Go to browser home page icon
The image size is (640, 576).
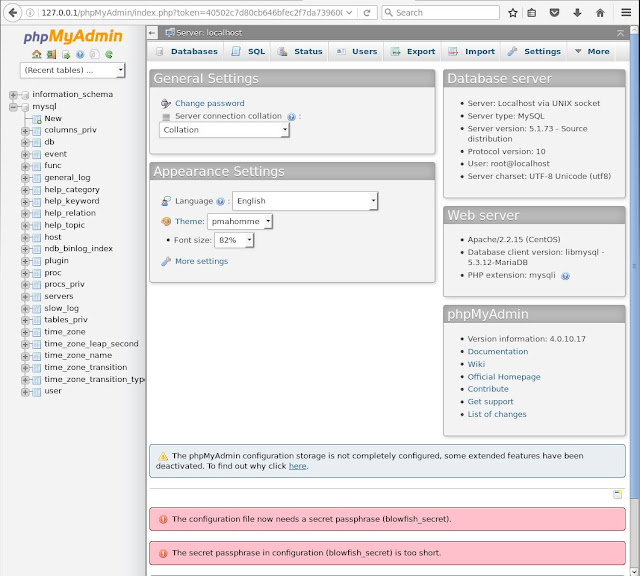pyautogui.click(x=600, y=13)
